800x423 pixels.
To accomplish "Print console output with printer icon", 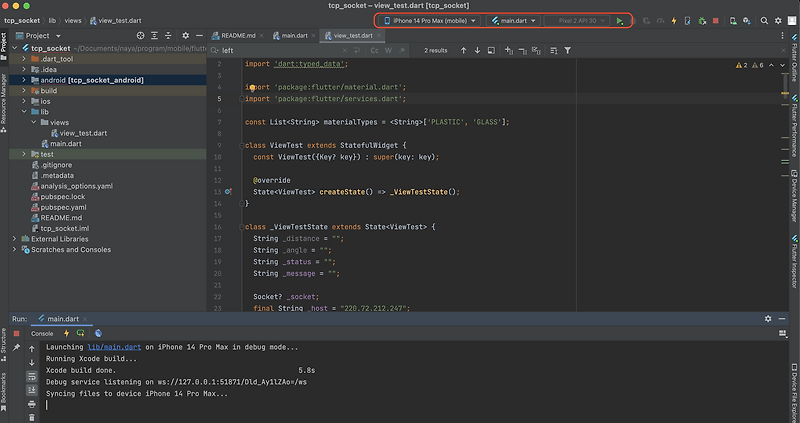I will (32, 404).
